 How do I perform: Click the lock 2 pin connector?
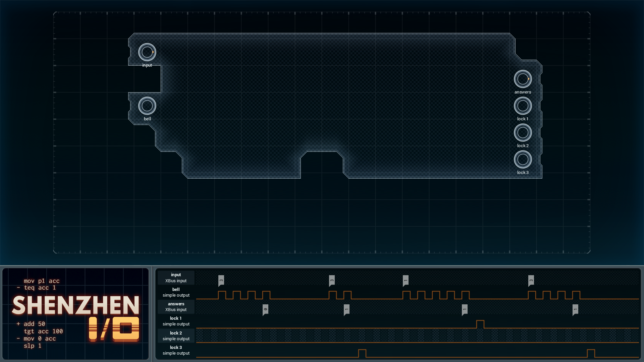click(523, 133)
